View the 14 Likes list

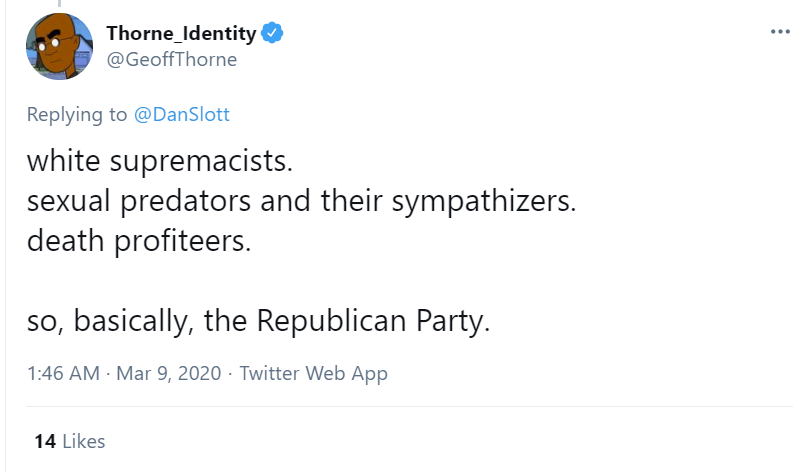tap(69, 441)
